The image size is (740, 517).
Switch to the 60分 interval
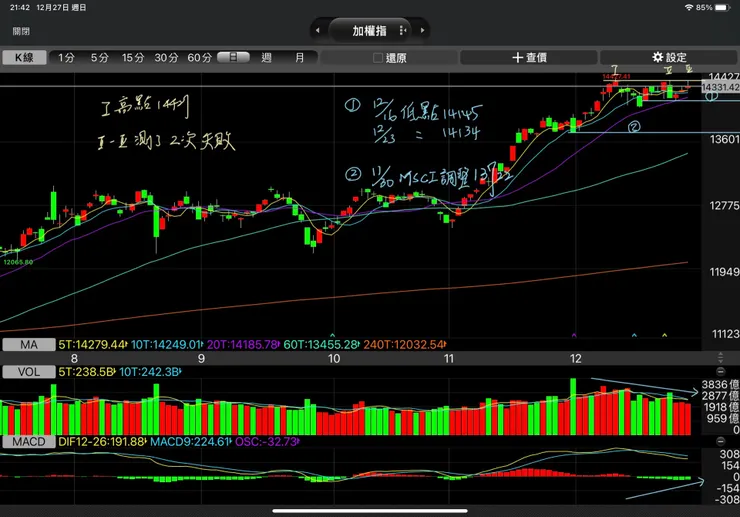click(200, 58)
